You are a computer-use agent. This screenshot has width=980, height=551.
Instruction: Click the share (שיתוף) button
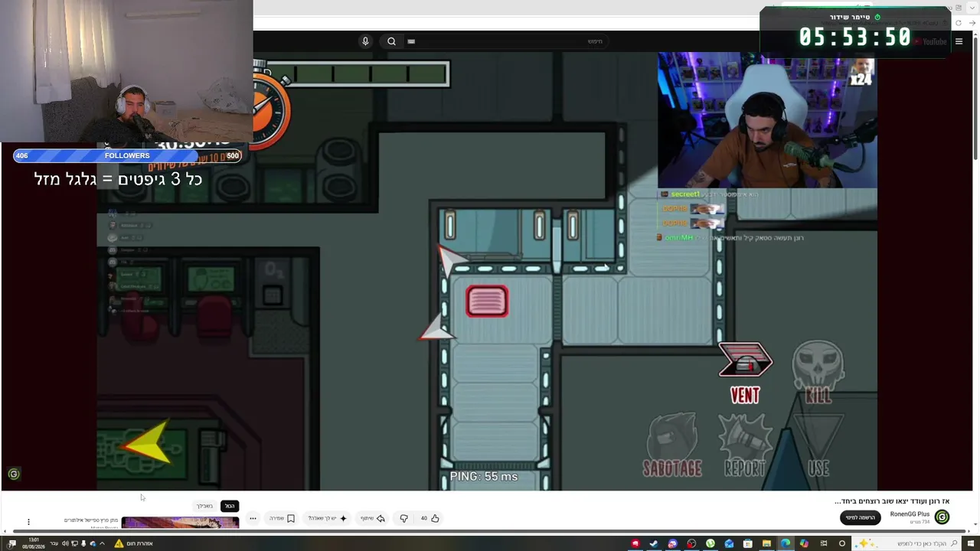[x=373, y=518]
